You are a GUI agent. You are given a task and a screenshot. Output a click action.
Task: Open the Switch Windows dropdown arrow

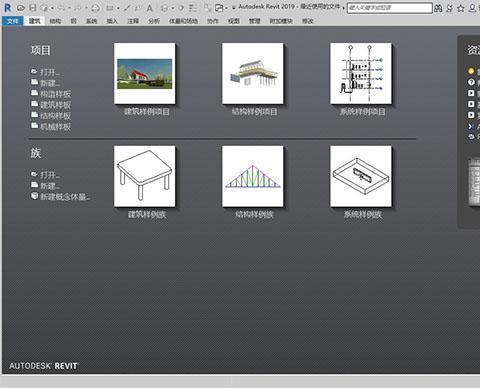pos(226,8)
